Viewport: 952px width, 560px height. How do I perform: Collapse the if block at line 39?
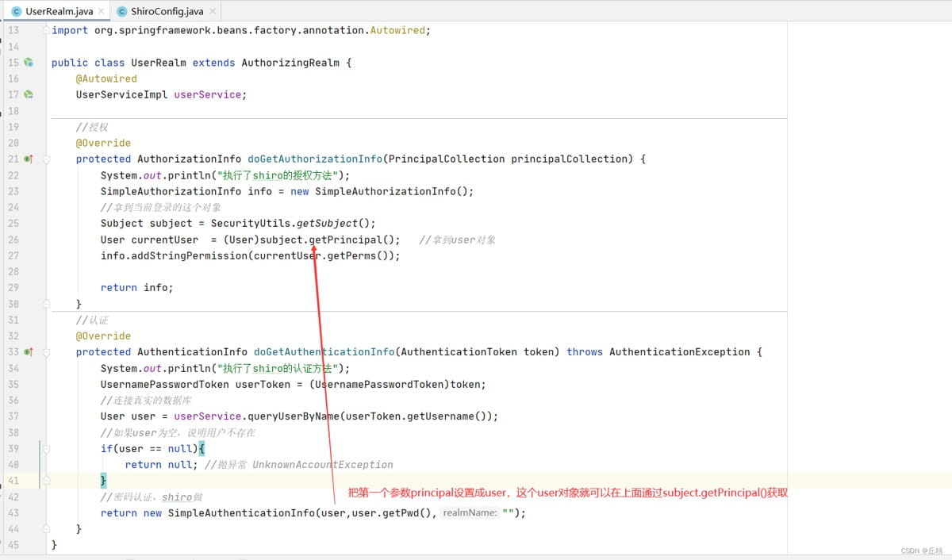click(x=46, y=448)
